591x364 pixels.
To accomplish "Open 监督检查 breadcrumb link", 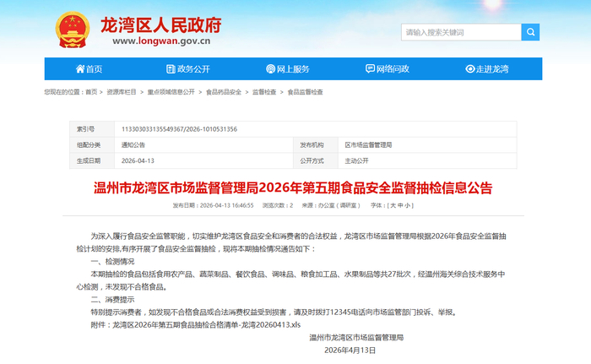I will click(264, 92).
